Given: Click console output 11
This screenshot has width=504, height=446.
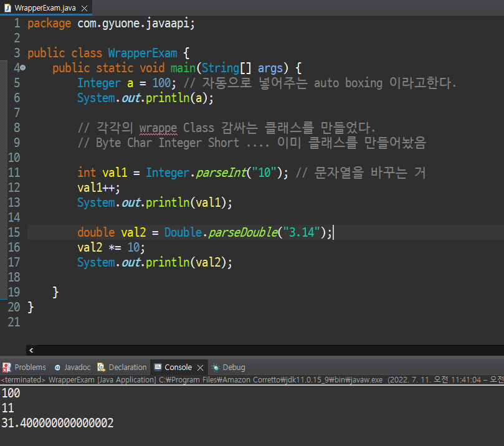Looking at the screenshot, I should (7, 408).
